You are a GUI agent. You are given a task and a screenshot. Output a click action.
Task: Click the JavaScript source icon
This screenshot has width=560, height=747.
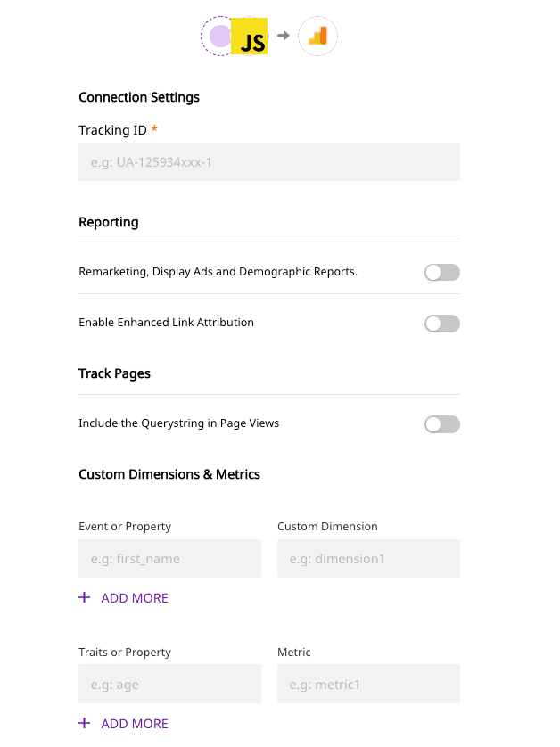[250, 37]
